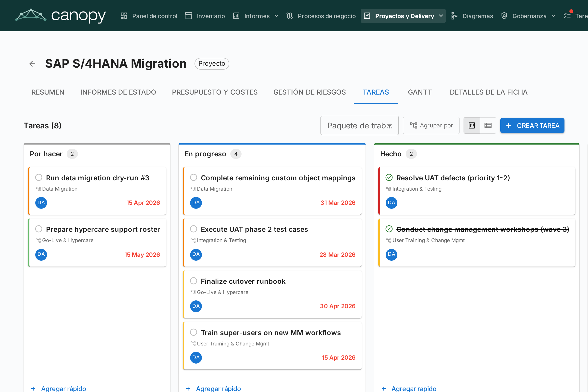The image size is (588, 392).
Task: Open Procesos de negocio navigation link
Action: (321, 16)
